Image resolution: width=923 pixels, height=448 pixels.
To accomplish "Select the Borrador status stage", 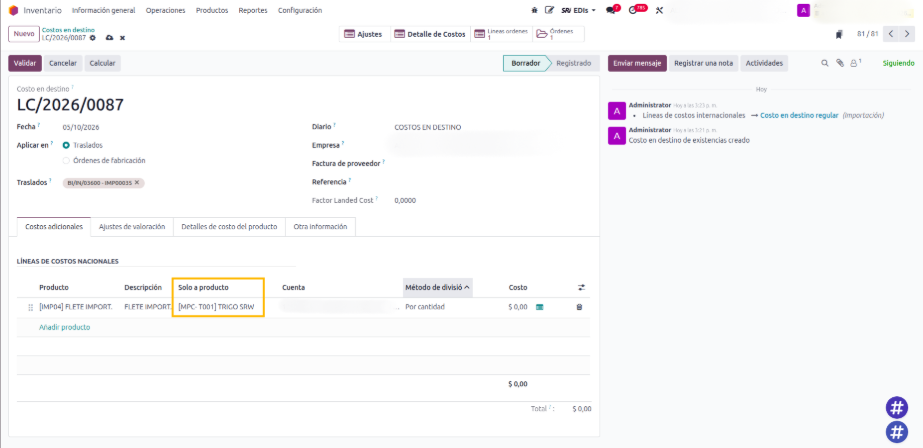I will tap(526, 63).
